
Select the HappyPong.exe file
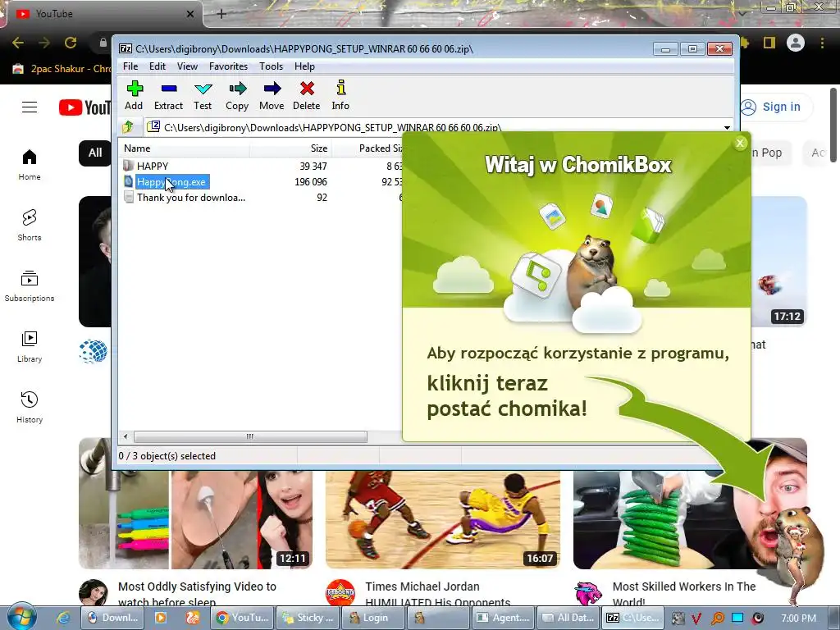[x=171, y=182]
